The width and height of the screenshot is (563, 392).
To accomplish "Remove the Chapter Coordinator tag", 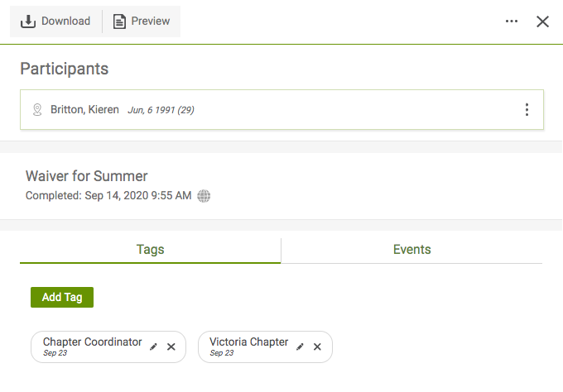I will coord(171,347).
